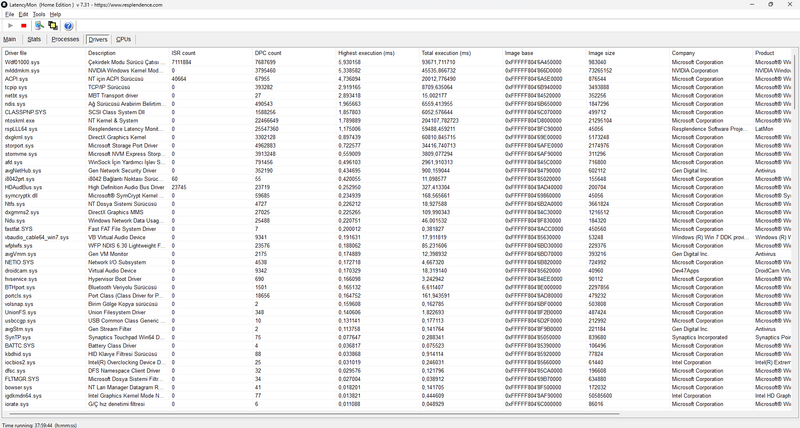Click the Time running status bar text
The height and width of the screenshot is (428, 800).
click(x=40, y=425)
